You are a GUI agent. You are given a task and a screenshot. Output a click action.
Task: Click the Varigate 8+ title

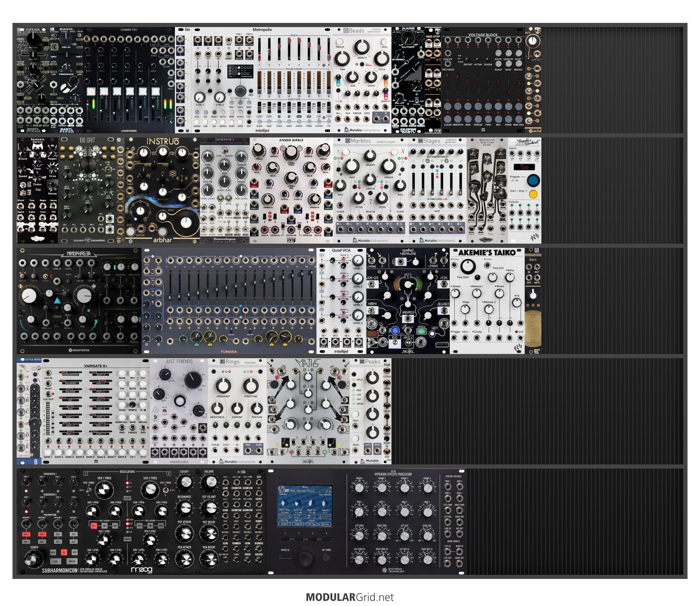point(96,366)
